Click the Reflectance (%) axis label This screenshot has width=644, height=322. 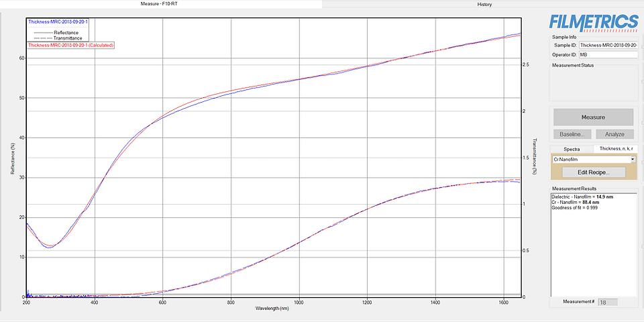pyautogui.click(x=13, y=158)
